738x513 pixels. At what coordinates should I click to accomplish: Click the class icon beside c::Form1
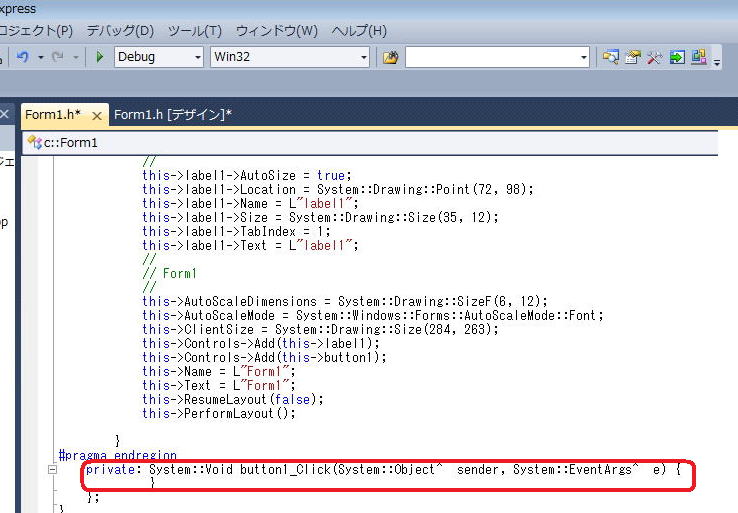coord(34,142)
